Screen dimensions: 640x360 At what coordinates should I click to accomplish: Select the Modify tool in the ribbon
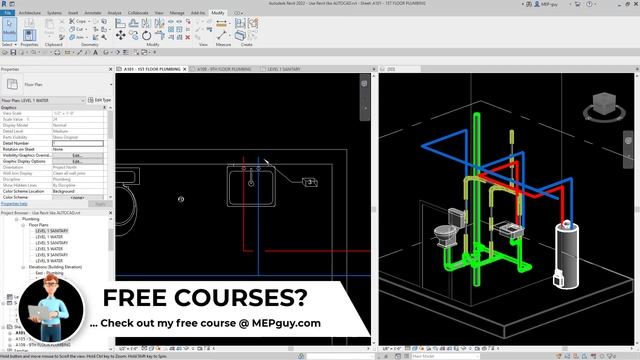pos(9,29)
